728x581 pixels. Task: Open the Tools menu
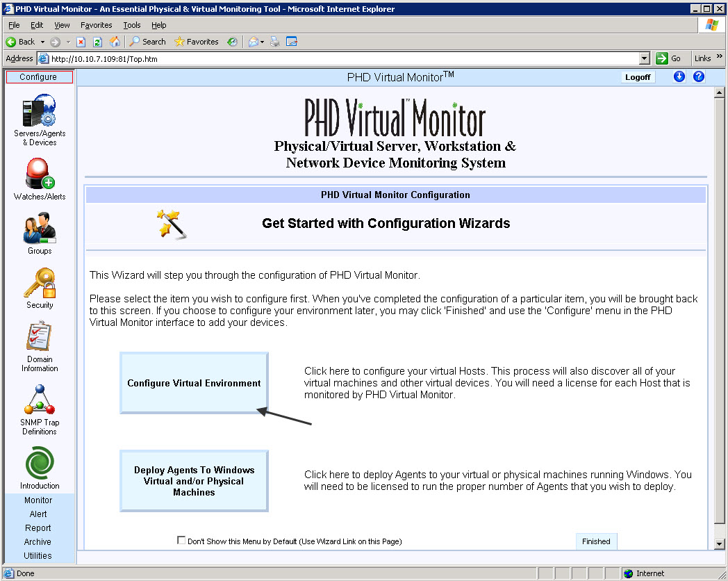click(x=132, y=25)
